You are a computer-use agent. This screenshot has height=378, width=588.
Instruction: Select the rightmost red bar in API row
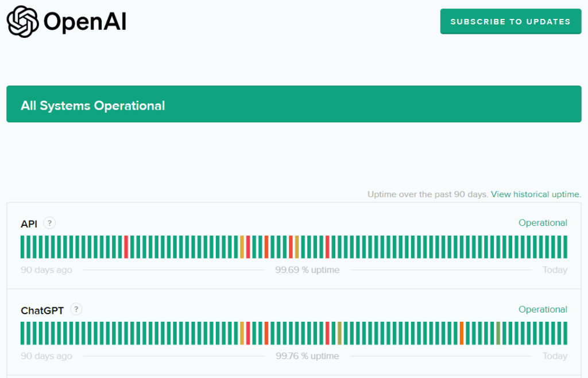(x=327, y=247)
